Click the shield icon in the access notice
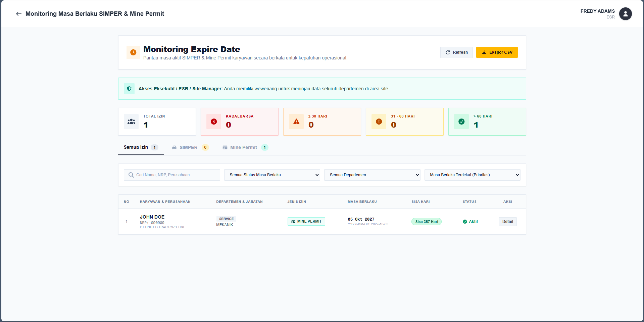The image size is (644, 322). click(x=129, y=89)
